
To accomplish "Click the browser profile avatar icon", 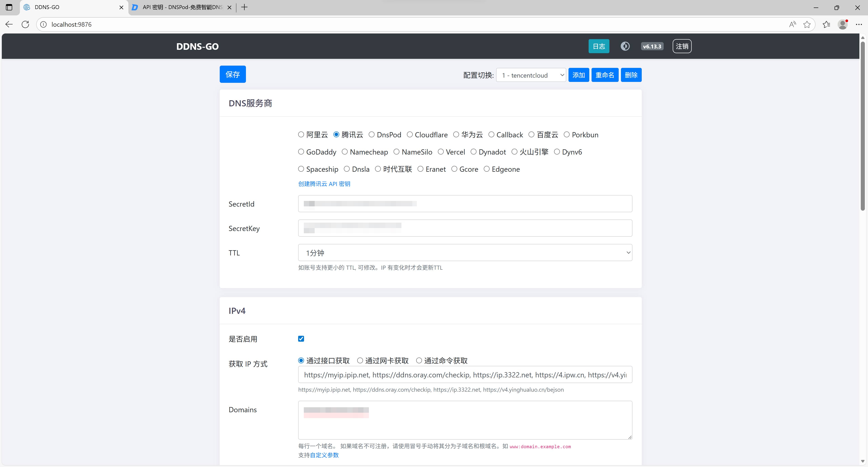I will pyautogui.click(x=843, y=24).
